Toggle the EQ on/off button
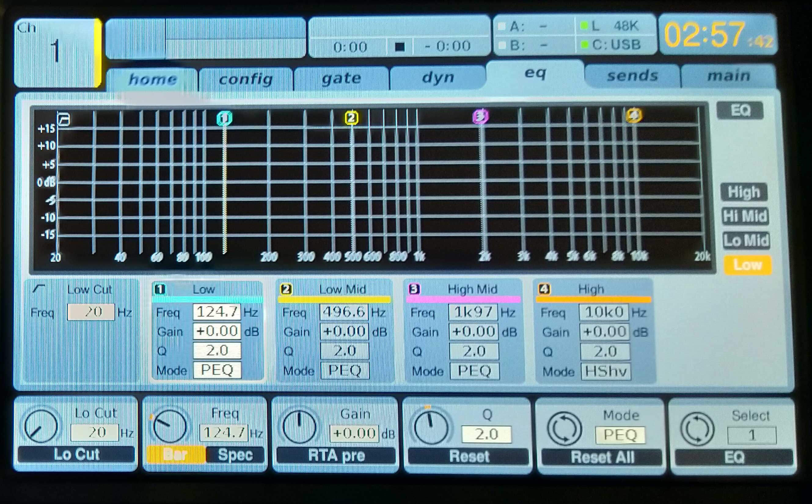 pyautogui.click(x=740, y=110)
